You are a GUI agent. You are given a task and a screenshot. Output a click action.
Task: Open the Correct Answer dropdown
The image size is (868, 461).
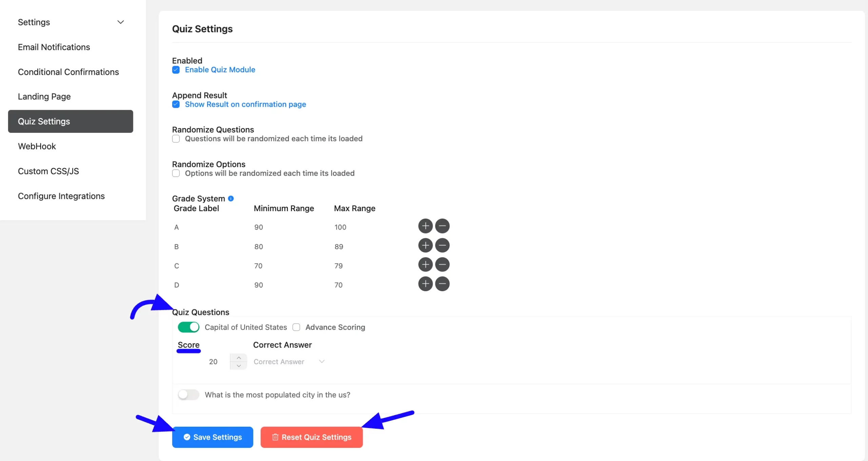coord(289,362)
